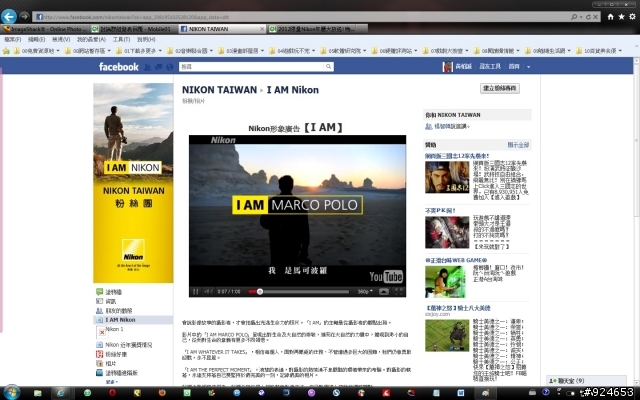Click the show all link in sponsored section

point(518,145)
